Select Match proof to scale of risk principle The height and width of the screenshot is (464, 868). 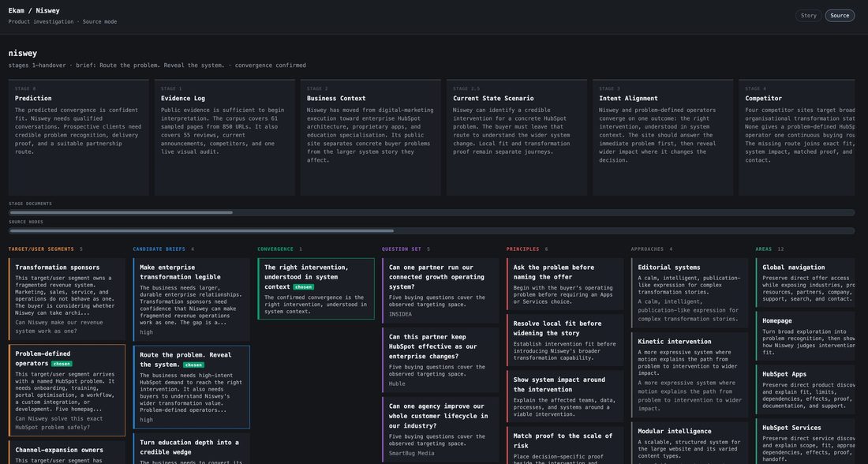pos(565,445)
